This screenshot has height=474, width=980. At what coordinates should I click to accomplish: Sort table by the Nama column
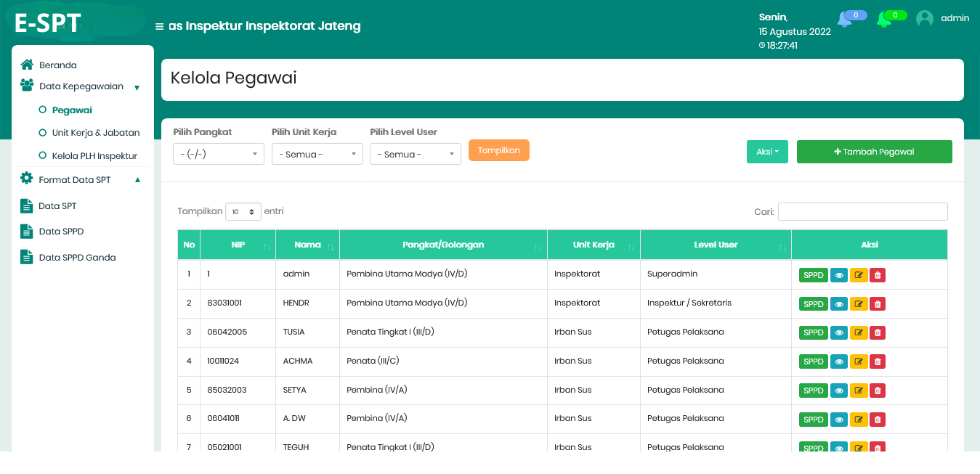(x=307, y=245)
